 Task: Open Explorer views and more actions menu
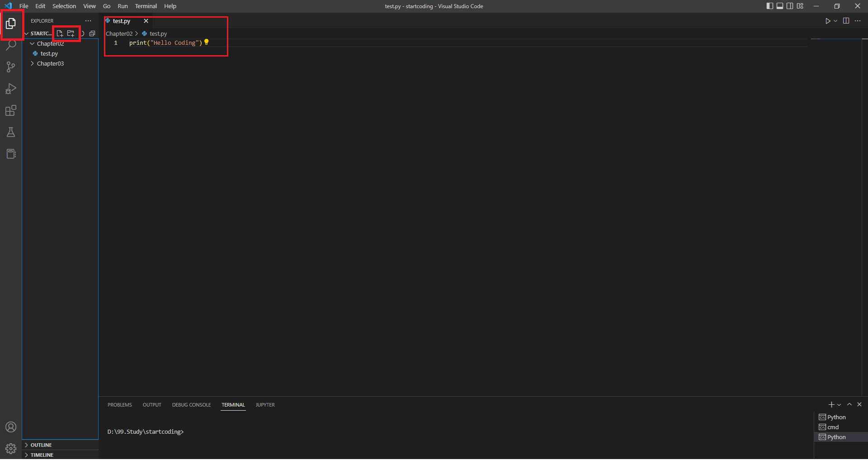88,21
